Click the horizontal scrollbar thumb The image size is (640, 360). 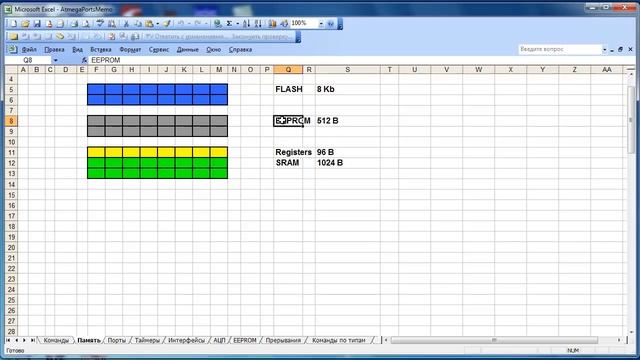[x=494, y=340]
